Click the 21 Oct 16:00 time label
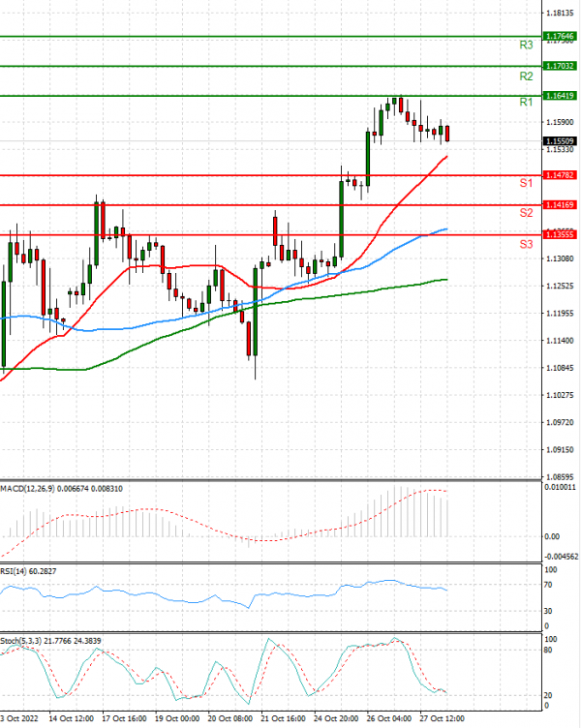The height and width of the screenshot is (728, 581). tap(283, 718)
